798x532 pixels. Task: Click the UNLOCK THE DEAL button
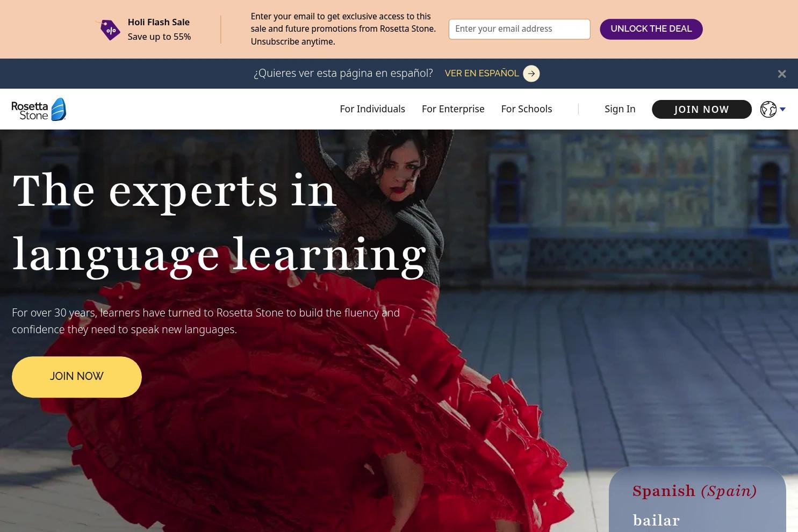click(651, 29)
